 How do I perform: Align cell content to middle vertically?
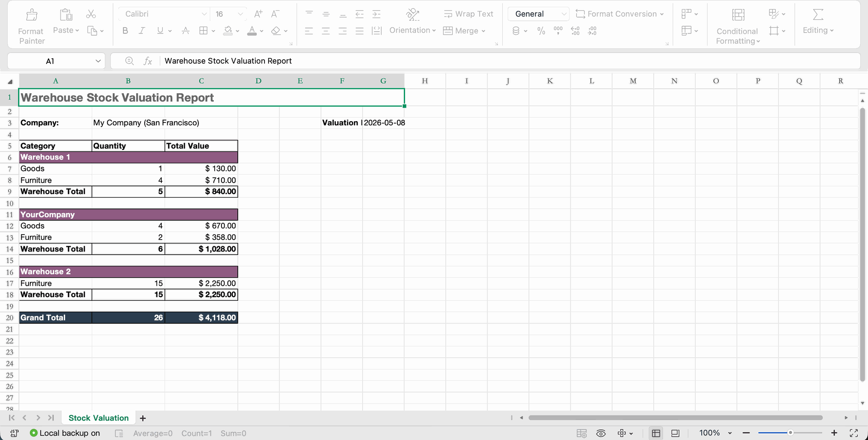point(326,14)
